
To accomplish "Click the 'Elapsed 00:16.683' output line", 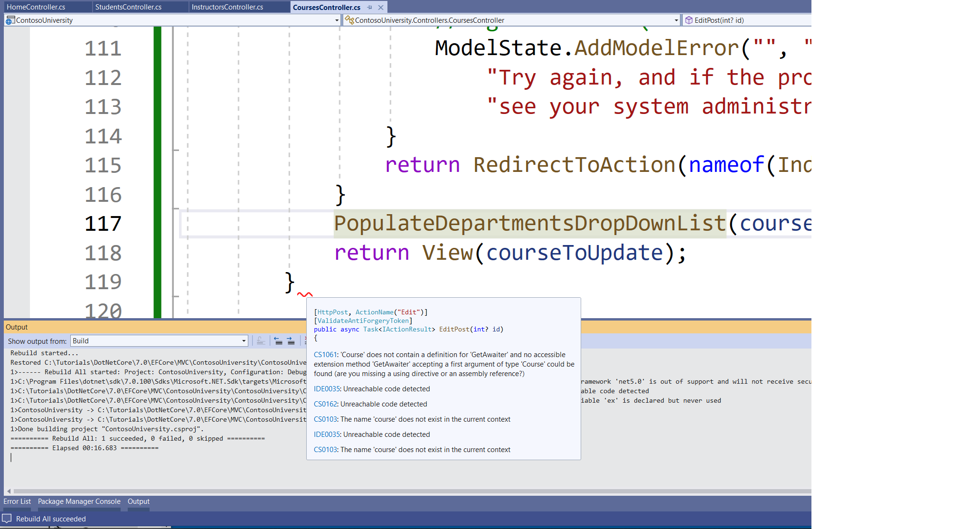I will tap(85, 448).
